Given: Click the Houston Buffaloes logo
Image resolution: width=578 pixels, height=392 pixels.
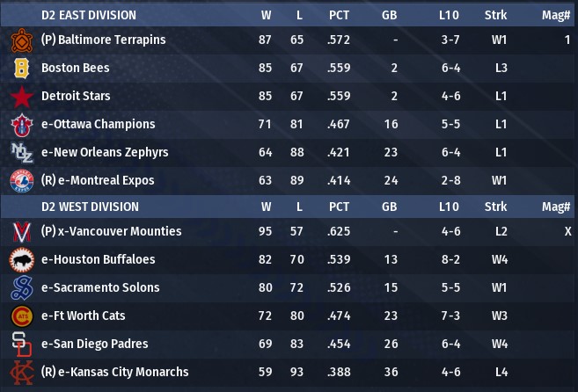Looking at the screenshot, I should (20, 260).
